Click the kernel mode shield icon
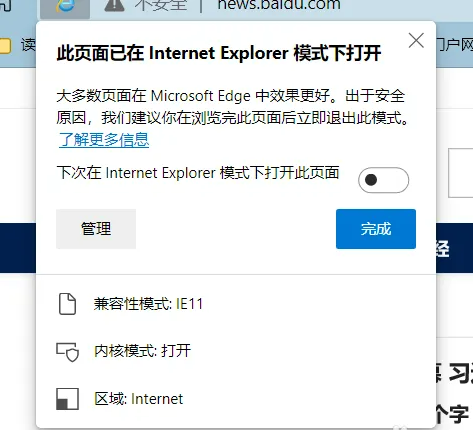The width and height of the screenshot is (474, 430). [x=68, y=352]
